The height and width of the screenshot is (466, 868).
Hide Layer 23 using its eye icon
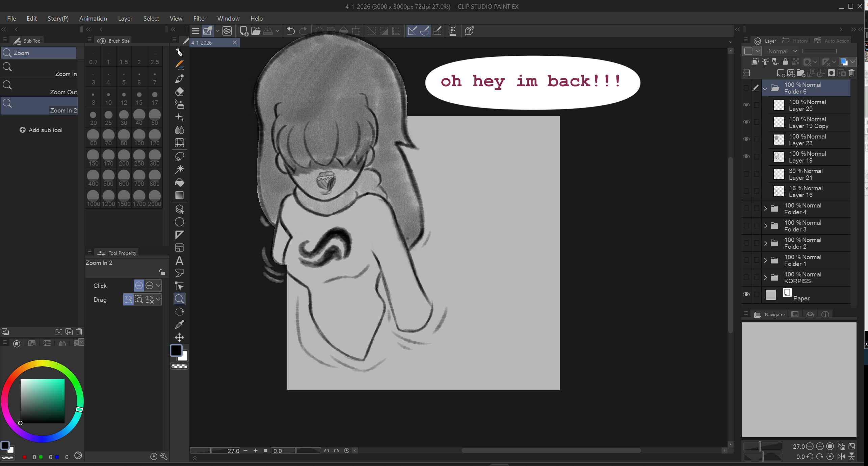click(x=746, y=140)
